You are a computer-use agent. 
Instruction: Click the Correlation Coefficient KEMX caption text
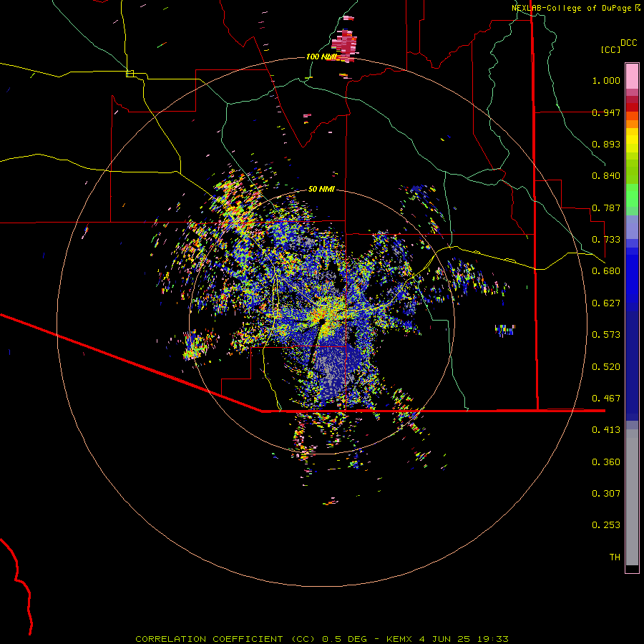pos(322,639)
